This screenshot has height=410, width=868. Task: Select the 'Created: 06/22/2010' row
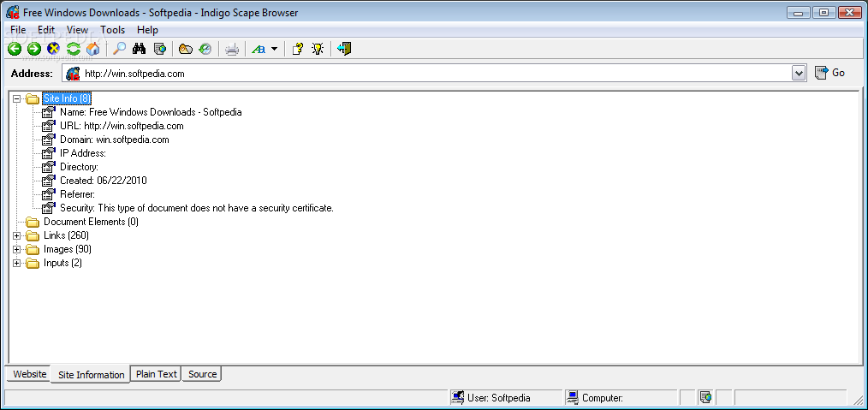[x=104, y=181]
